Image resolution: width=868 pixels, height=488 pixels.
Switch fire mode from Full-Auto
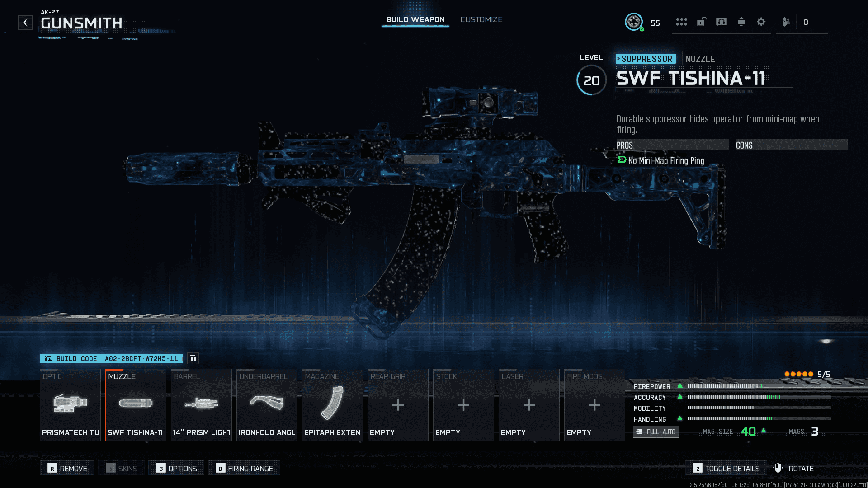click(656, 432)
